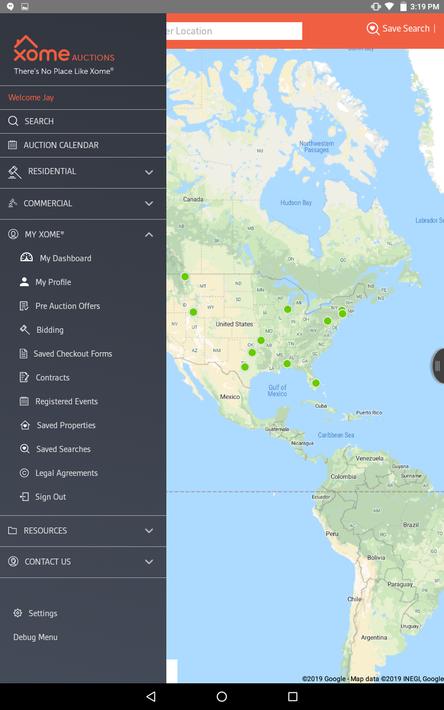Screen dimensions: 444x710
Task: View Registered Events
Action: [x=67, y=402]
